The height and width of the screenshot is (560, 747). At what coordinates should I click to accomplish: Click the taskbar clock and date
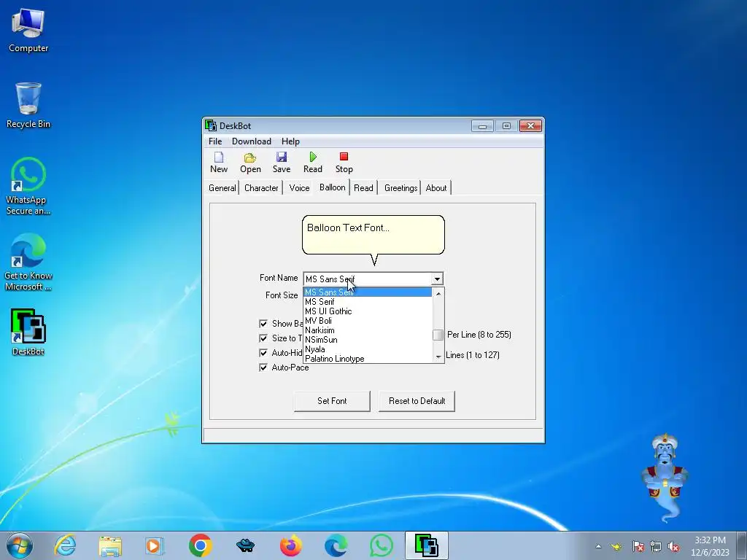pyautogui.click(x=710, y=546)
